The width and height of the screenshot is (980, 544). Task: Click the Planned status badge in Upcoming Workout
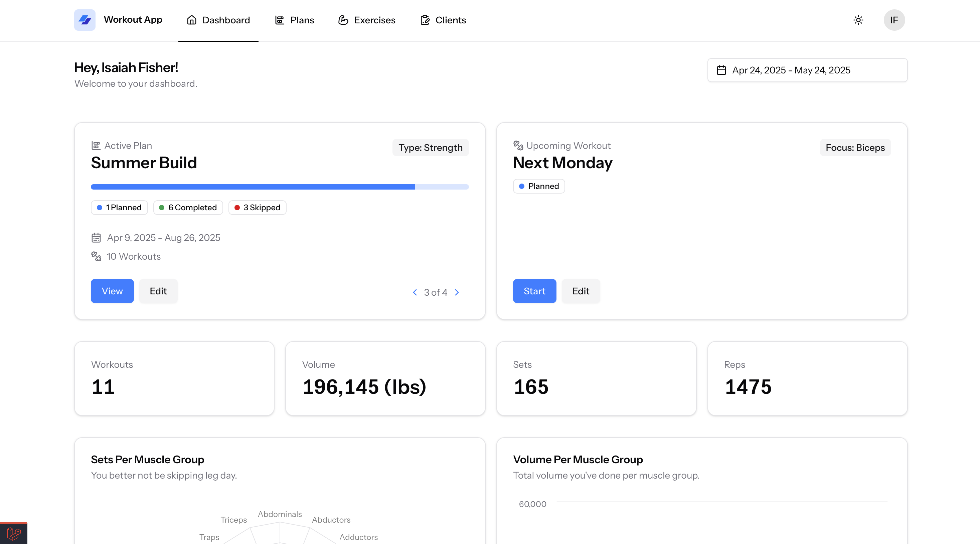tap(539, 186)
